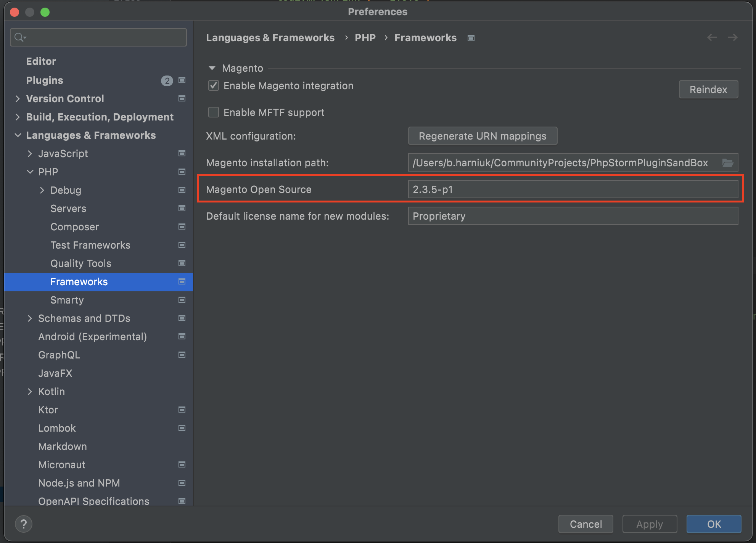Click the Plugins updates badge
This screenshot has height=543, width=756.
(167, 80)
